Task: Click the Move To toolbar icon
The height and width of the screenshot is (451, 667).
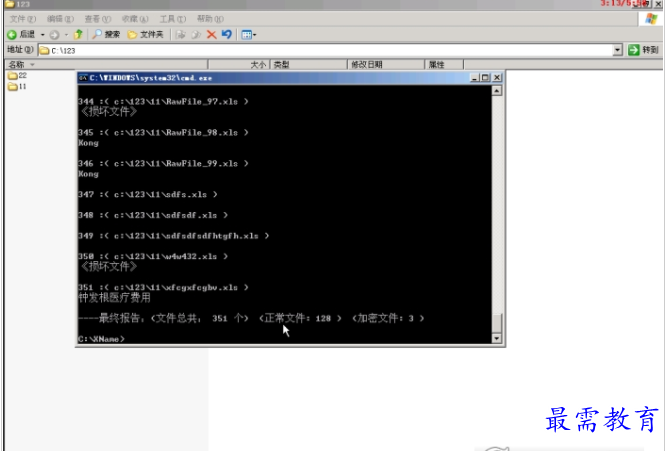Action: pos(181,34)
